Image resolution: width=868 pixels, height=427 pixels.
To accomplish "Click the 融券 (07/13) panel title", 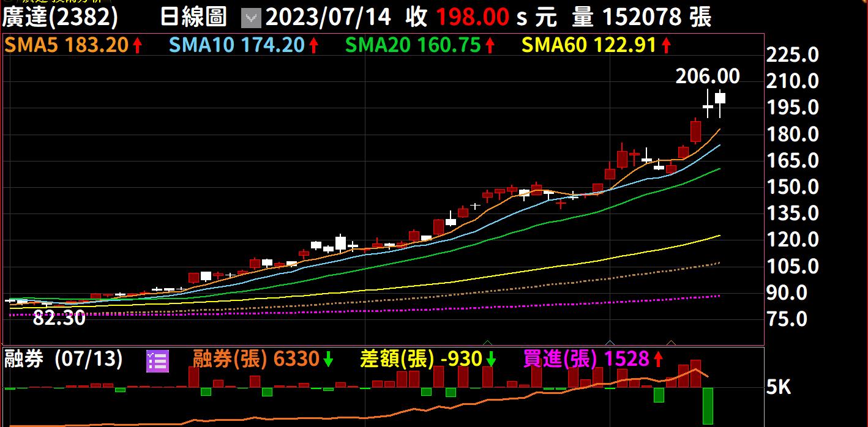I will pos(64,360).
